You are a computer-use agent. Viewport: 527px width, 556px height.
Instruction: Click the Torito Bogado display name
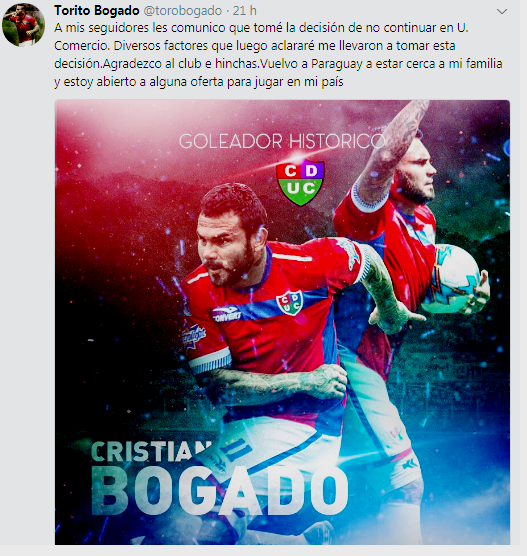point(96,11)
